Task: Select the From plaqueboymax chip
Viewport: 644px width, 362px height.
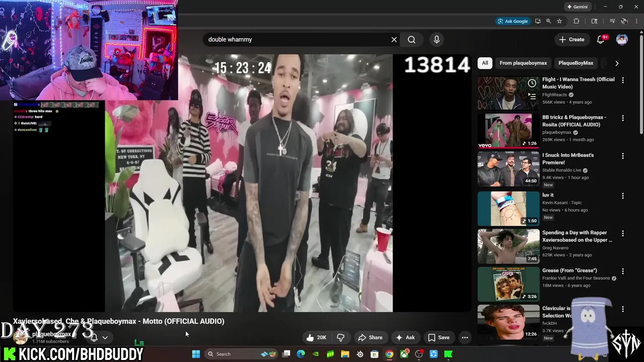Action: coord(523,63)
